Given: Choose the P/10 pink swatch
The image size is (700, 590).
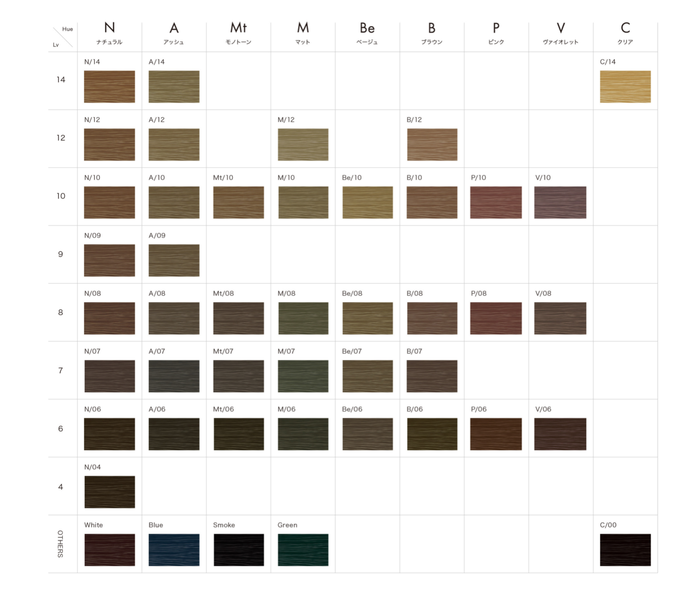Looking at the screenshot, I should (x=496, y=203).
